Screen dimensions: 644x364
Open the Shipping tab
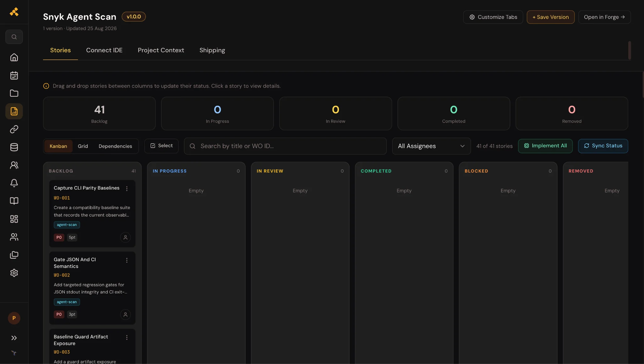(x=212, y=50)
